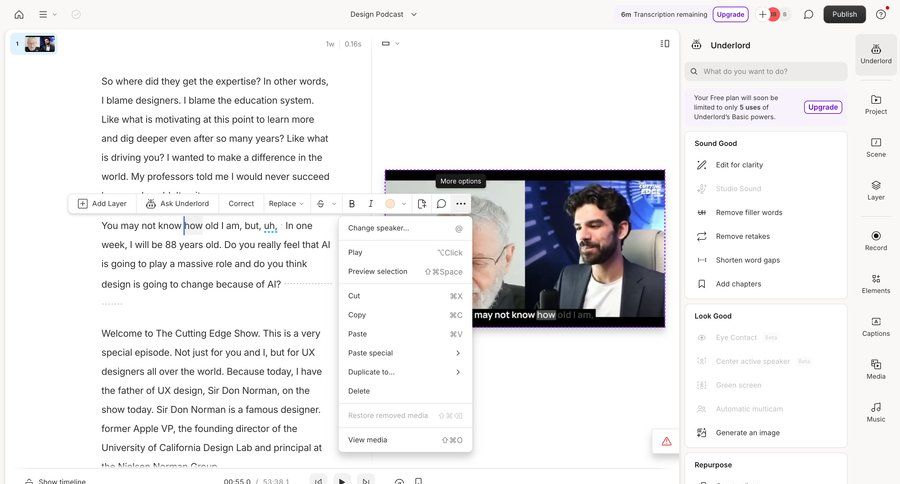Expand the Duplicate to... submenu
Image resolution: width=900 pixels, height=484 pixels.
[x=405, y=372]
